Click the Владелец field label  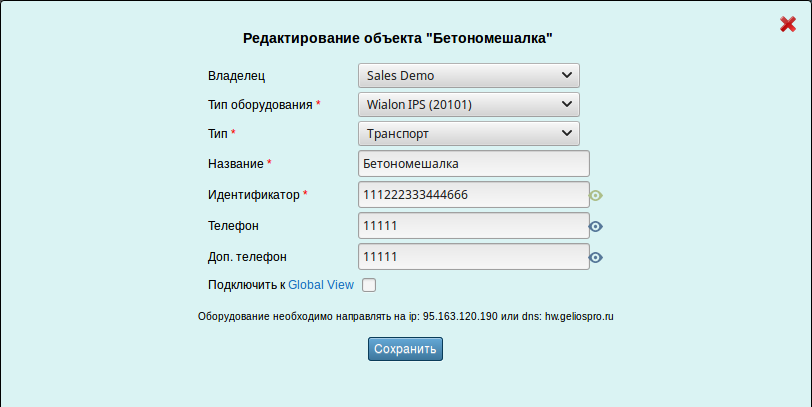pos(237,75)
